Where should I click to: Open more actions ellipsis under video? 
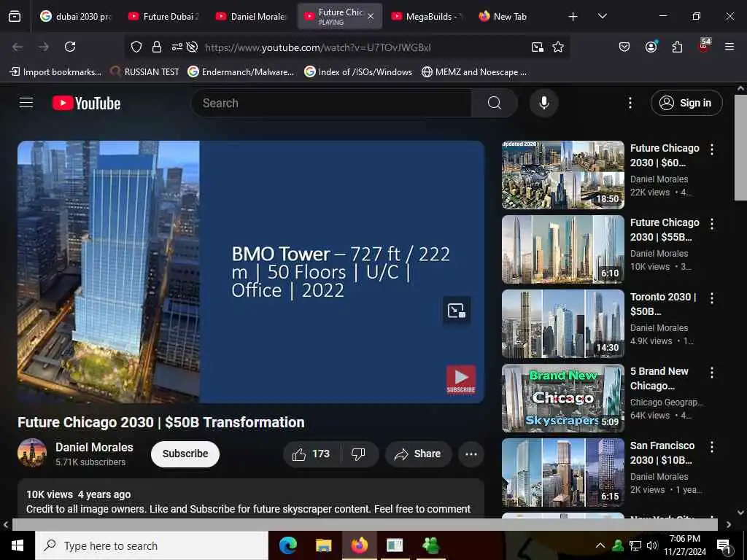click(471, 454)
